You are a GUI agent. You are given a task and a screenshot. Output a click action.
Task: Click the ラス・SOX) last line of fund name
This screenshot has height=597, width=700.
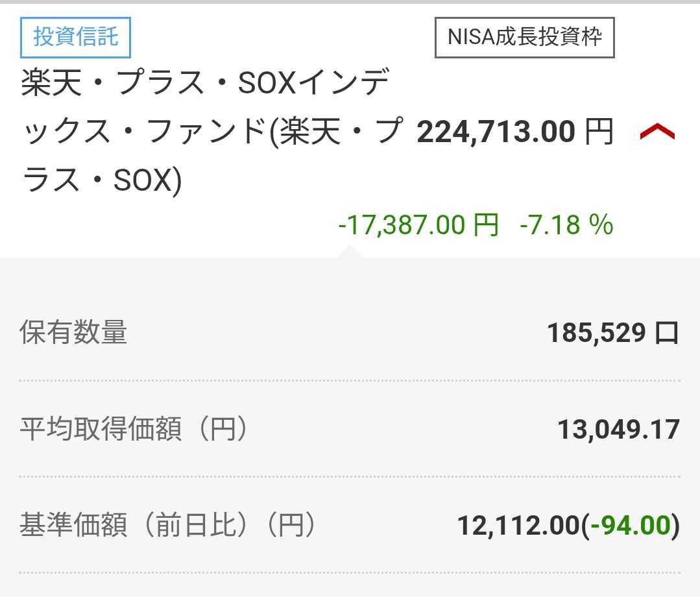click(102, 181)
